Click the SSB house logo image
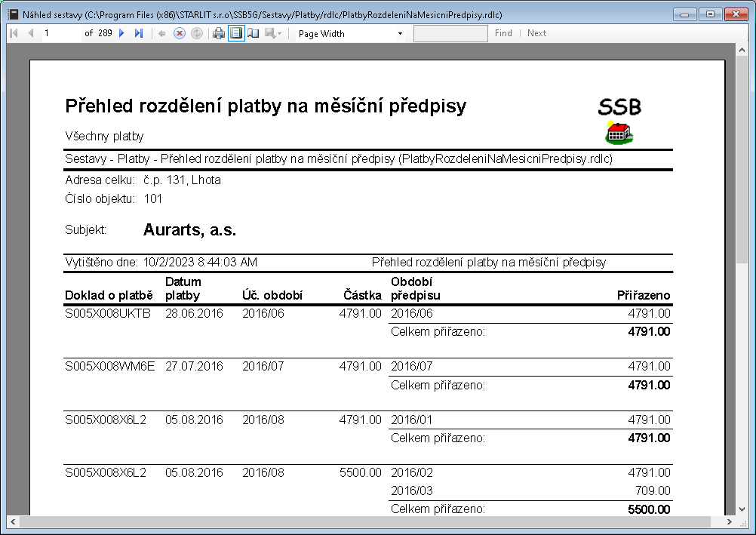 pos(619,133)
